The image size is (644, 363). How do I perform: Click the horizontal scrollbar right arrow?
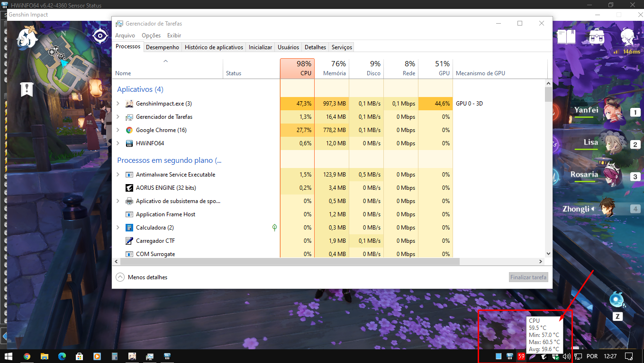click(x=541, y=261)
